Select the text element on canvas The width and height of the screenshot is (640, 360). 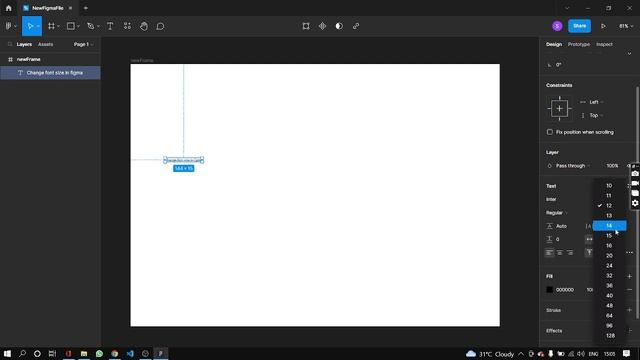[x=184, y=160]
